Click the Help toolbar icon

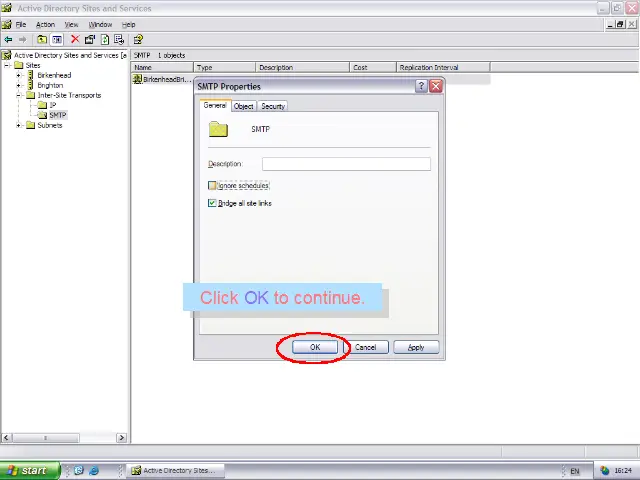pyautogui.click(x=138, y=40)
